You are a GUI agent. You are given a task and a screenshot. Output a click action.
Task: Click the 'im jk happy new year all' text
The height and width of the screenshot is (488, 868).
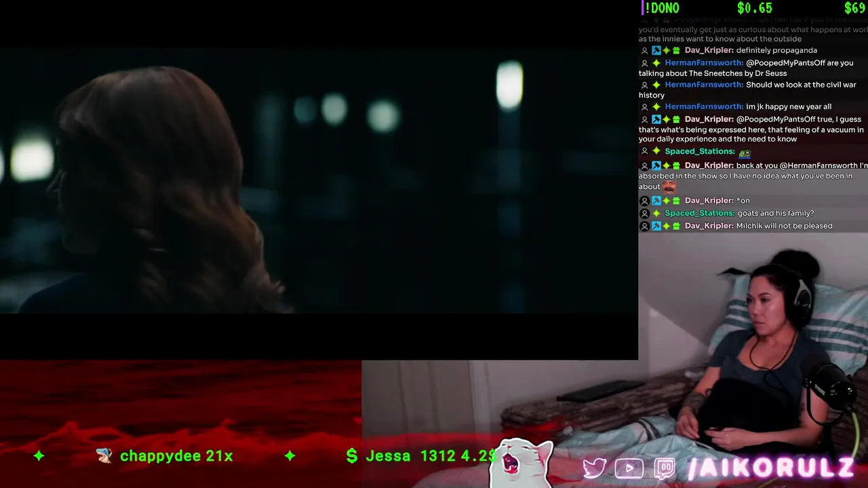pos(789,106)
